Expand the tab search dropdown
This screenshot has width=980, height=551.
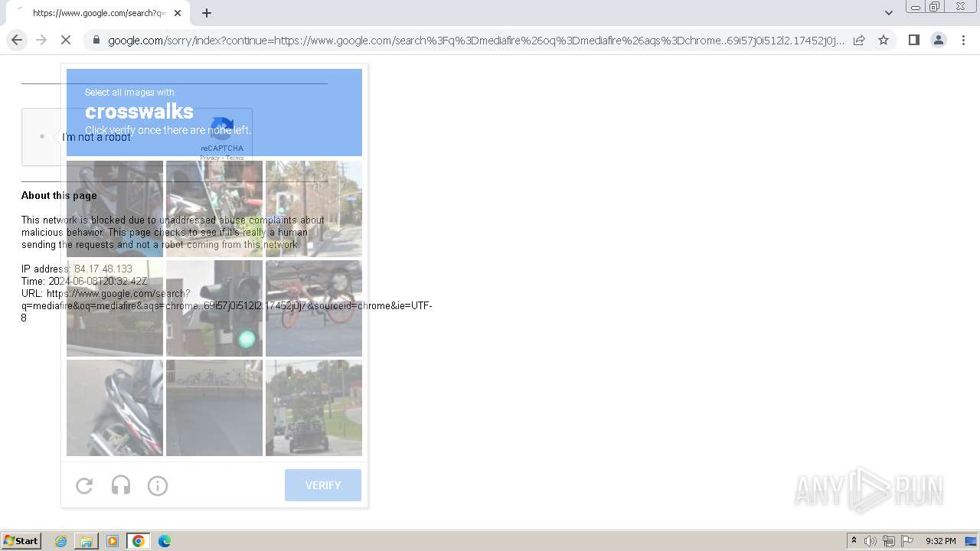click(888, 12)
